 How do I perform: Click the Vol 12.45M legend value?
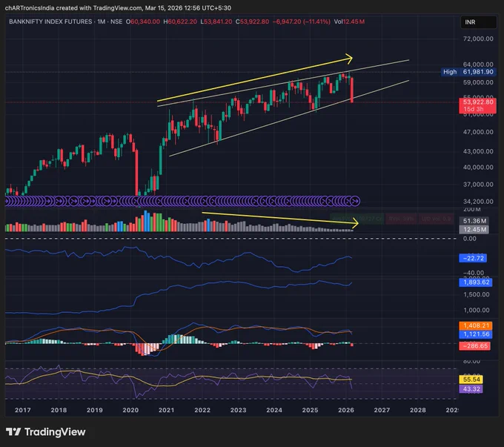(x=349, y=21)
